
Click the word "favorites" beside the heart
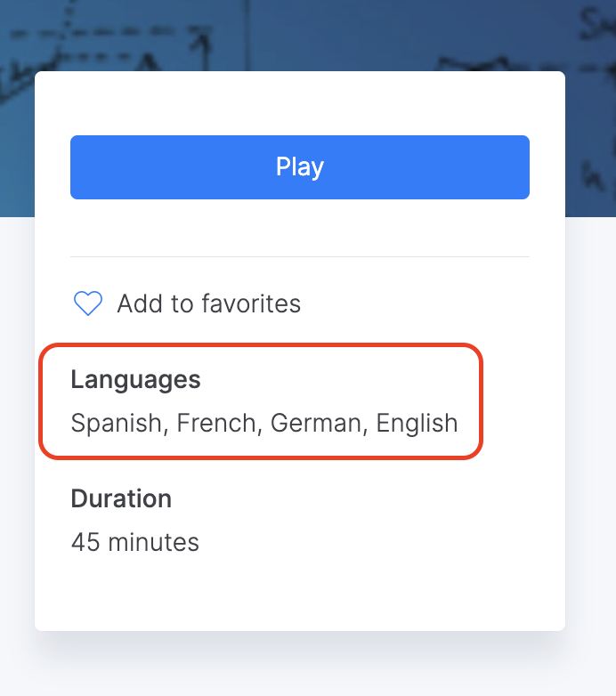(x=251, y=304)
